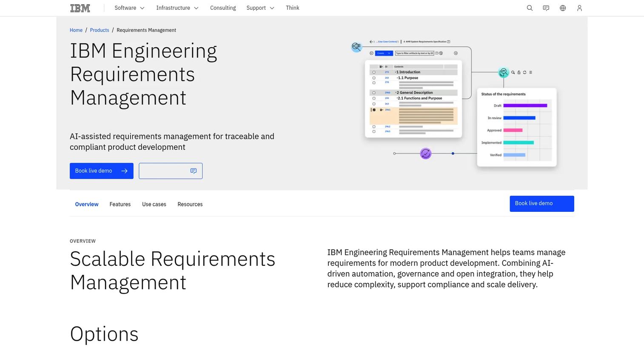Expand the Infrastructure menu
644x362 pixels.
(x=177, y=8)
